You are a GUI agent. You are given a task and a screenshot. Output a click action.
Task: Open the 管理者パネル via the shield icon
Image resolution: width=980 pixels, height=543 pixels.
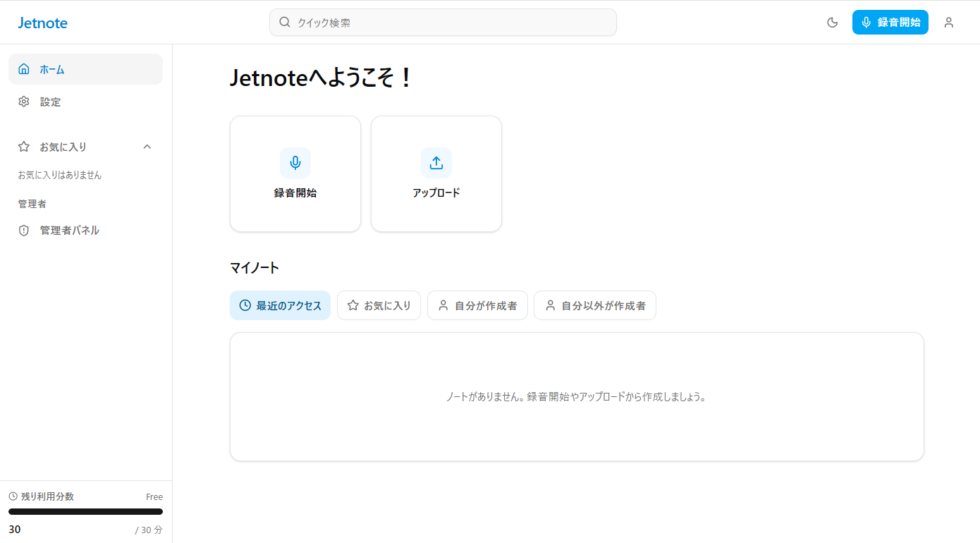tap(25, 230)
